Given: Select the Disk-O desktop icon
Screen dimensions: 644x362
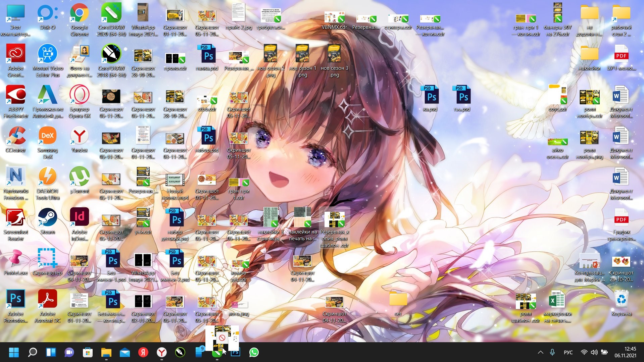Looking at the screenshot, I should [48, 17].
